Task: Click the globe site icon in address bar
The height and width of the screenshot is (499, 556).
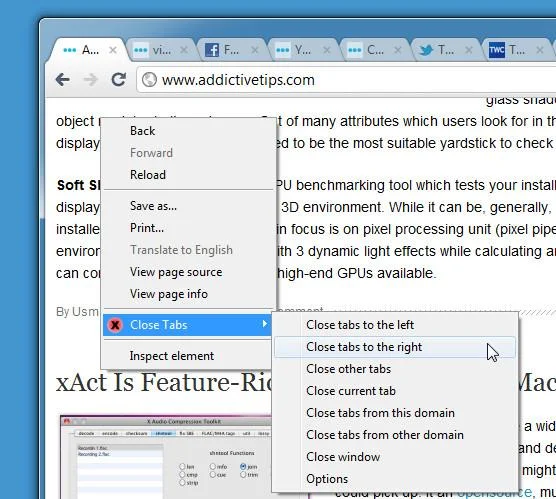Action: (x=149, y=80)
